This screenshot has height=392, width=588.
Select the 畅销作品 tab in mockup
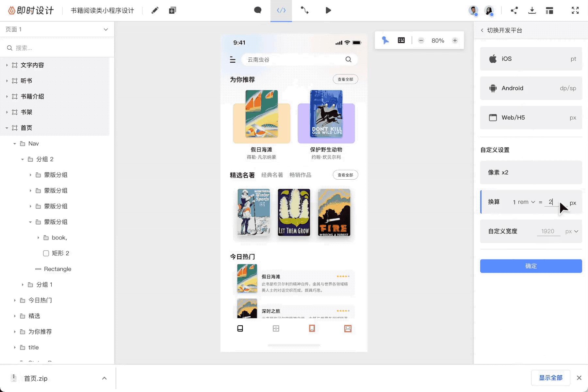pos(300,175)
